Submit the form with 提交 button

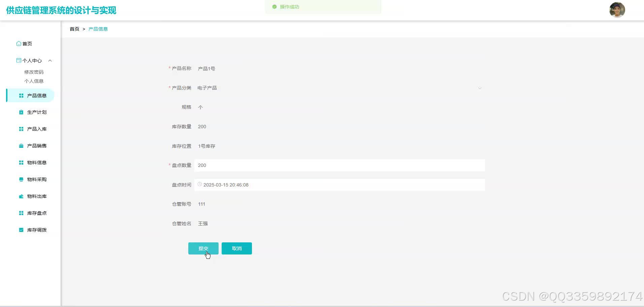[203, 248]
